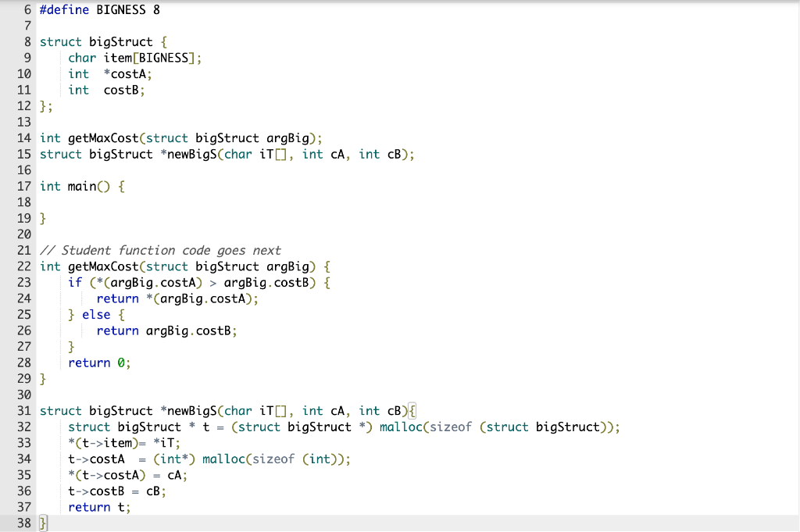This screenshot has height=532, width=800.
Task: Select the else keyword on line 25
Action: coord(96,314)
